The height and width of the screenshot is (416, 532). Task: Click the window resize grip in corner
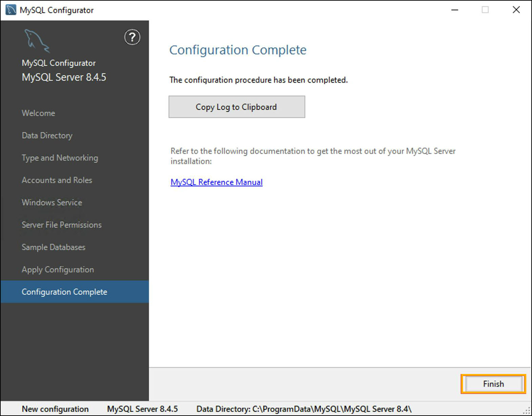pyautogui.click(x=527, y=411)
